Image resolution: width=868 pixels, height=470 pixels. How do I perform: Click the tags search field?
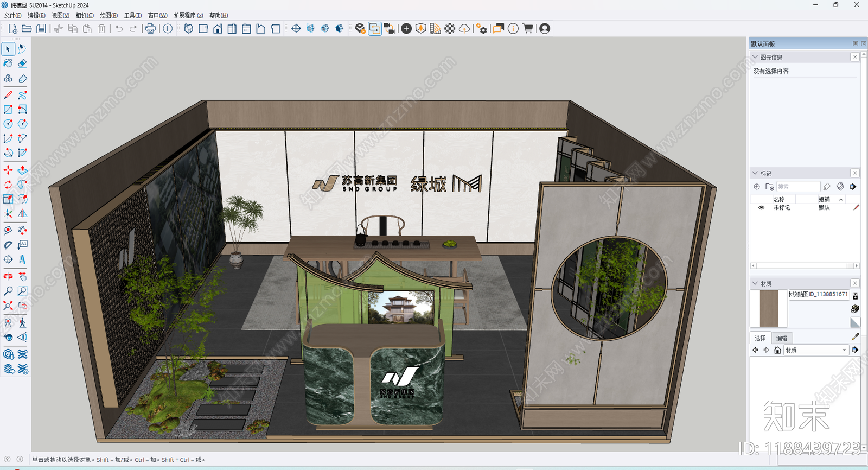click(798, 187)
